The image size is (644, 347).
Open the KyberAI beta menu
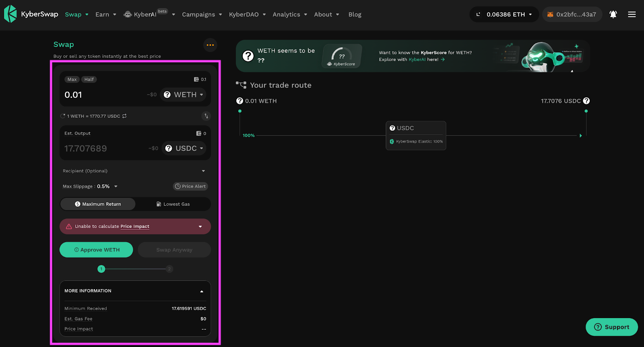[149, 14]
